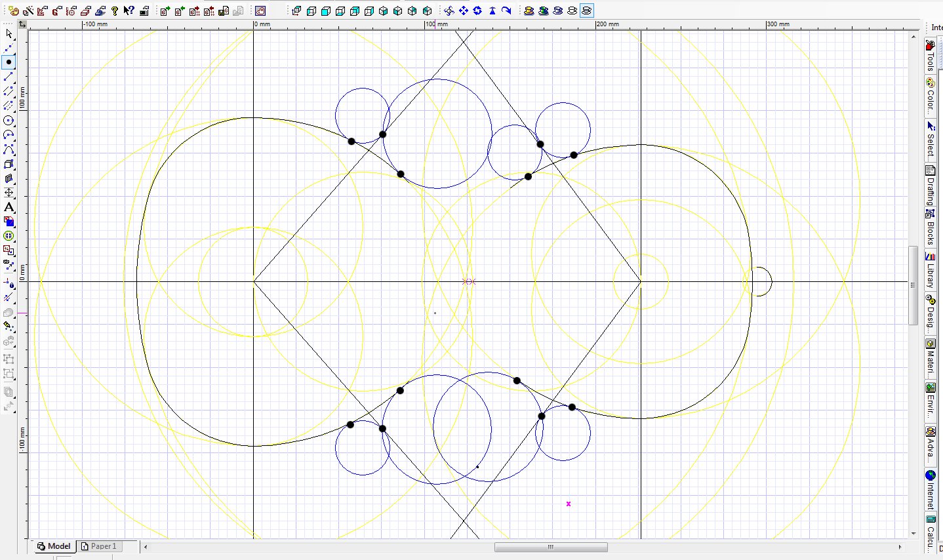
Task: Open help via yellow question mark
Action: pyautogui.click(x=115, y=10)
